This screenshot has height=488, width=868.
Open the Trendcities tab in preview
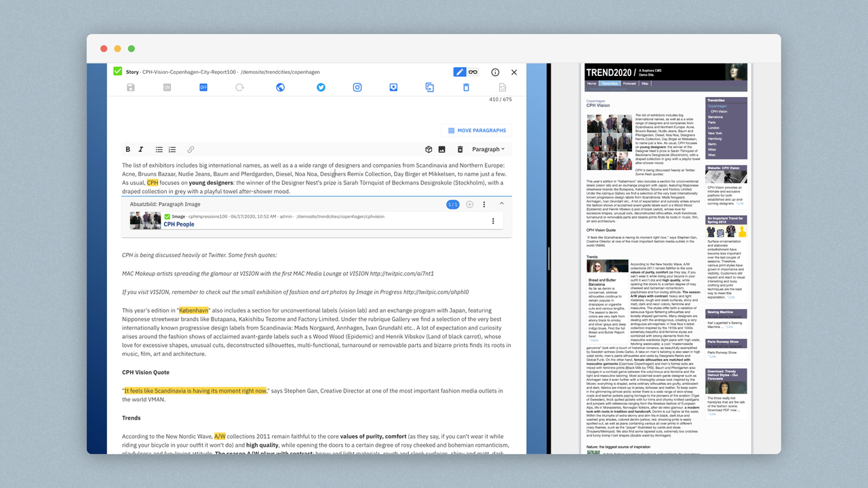[x=610, y=83]
